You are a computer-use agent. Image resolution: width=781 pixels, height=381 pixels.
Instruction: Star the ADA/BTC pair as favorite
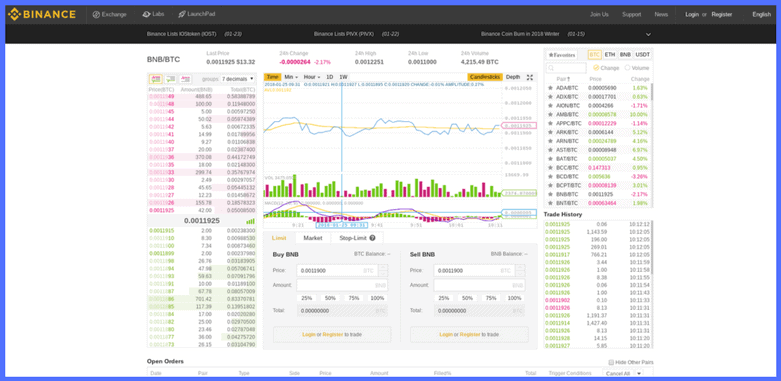pos(550,88)
